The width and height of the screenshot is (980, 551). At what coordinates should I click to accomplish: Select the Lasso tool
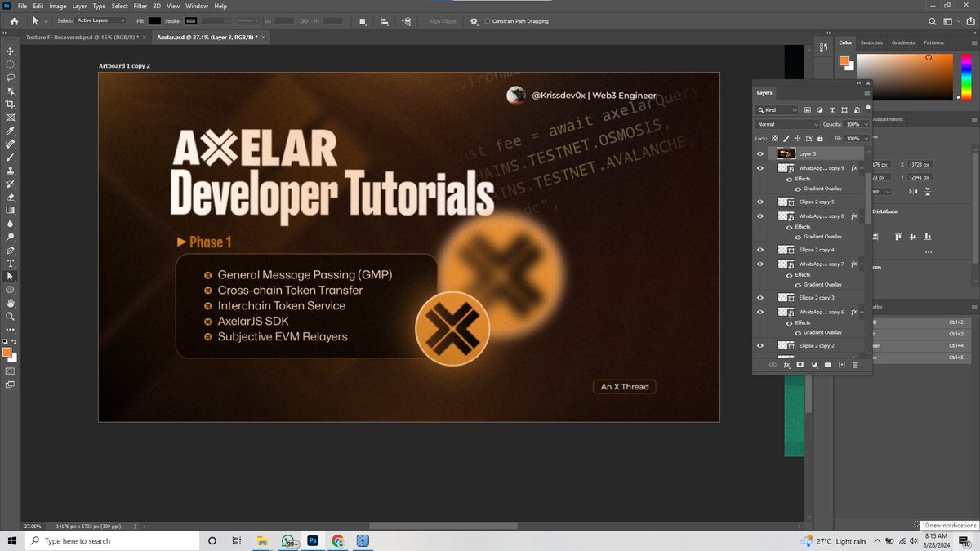[11, 78]
